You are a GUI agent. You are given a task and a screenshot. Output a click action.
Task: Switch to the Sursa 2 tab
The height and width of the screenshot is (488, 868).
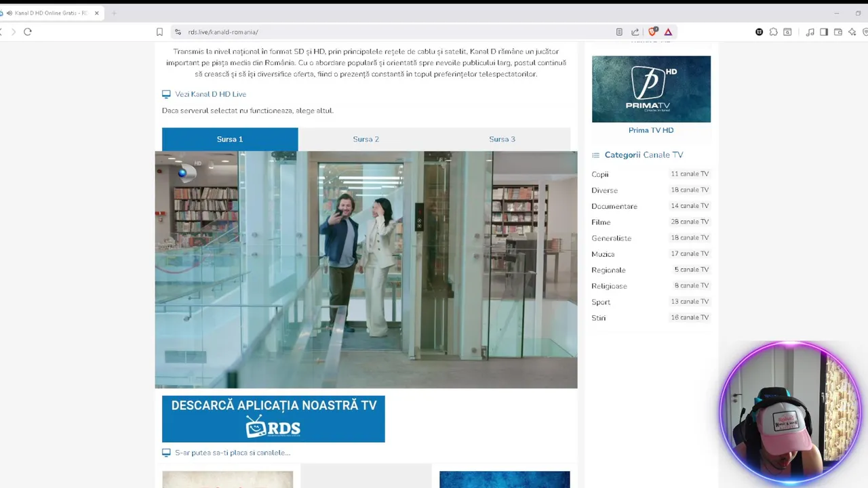pos(366,139)
